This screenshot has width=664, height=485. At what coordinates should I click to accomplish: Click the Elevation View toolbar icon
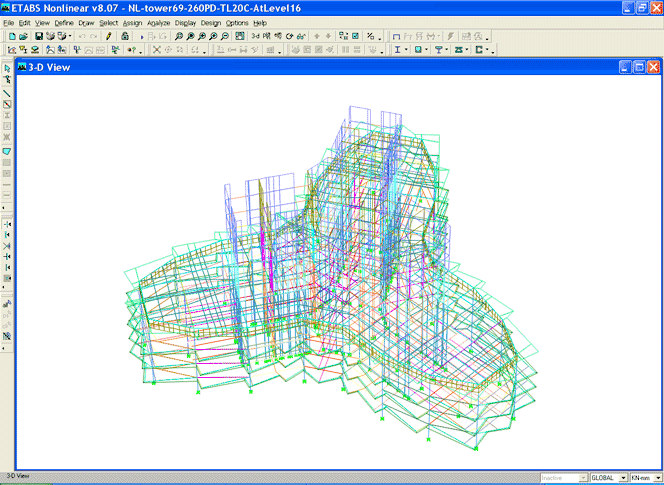[x=278, y=36]
